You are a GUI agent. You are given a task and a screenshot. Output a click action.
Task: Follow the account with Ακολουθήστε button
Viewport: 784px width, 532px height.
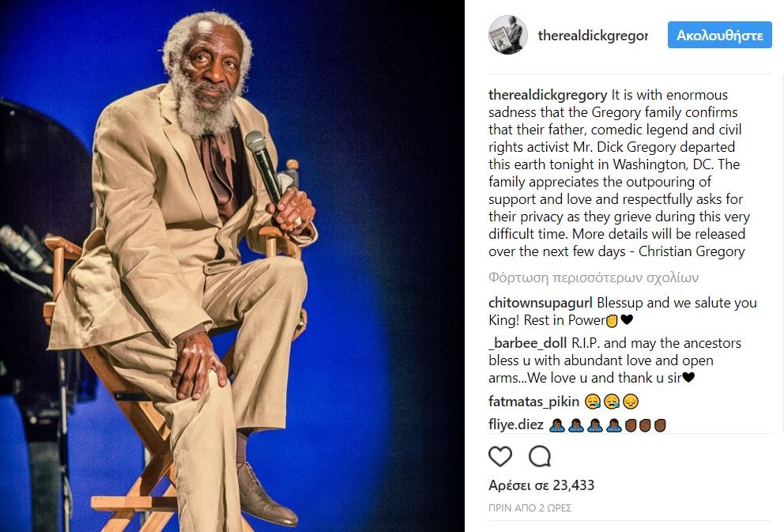click(719, 35)
